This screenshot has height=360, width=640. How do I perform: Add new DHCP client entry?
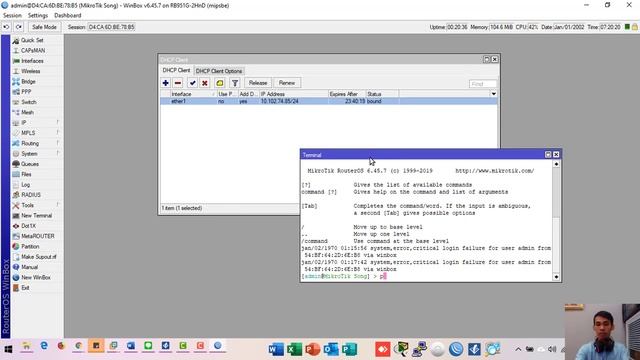[166, 83]
